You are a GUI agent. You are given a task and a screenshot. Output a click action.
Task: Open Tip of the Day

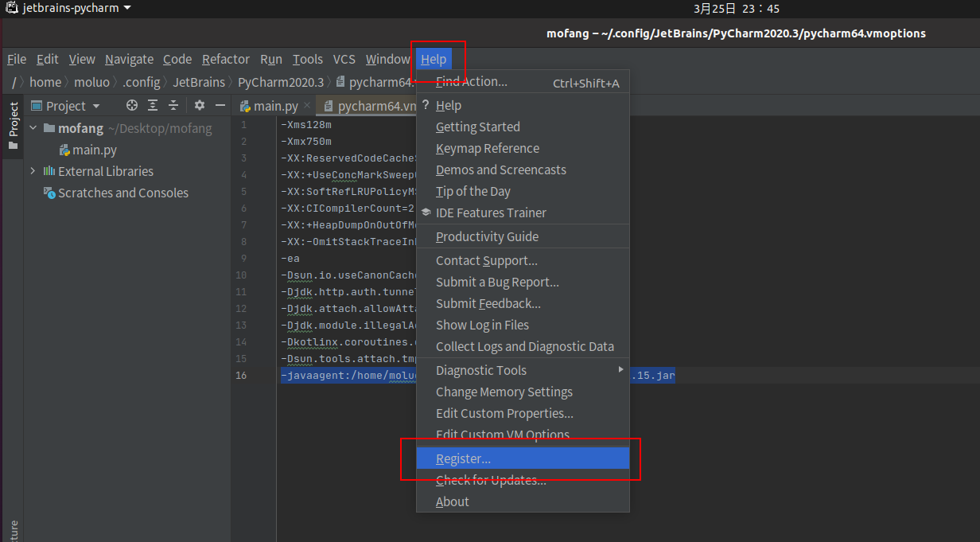pyautogui.click(x=523, y=191)
